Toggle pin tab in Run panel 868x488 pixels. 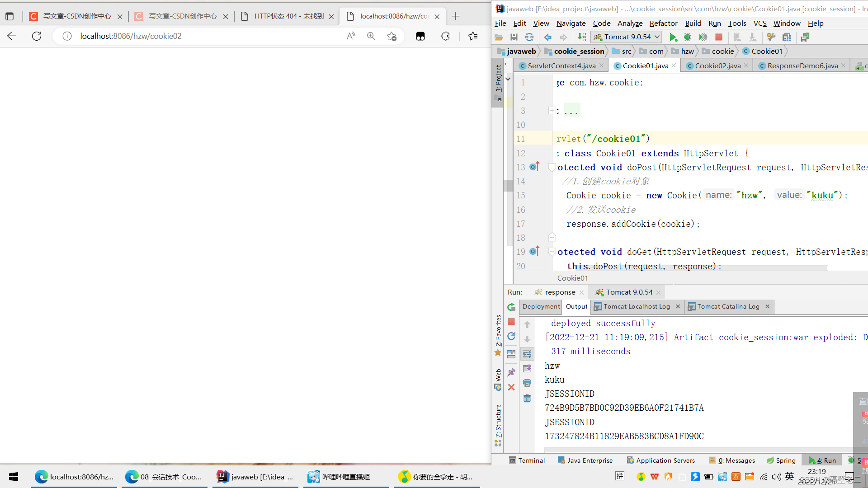[x=511, y=372]
